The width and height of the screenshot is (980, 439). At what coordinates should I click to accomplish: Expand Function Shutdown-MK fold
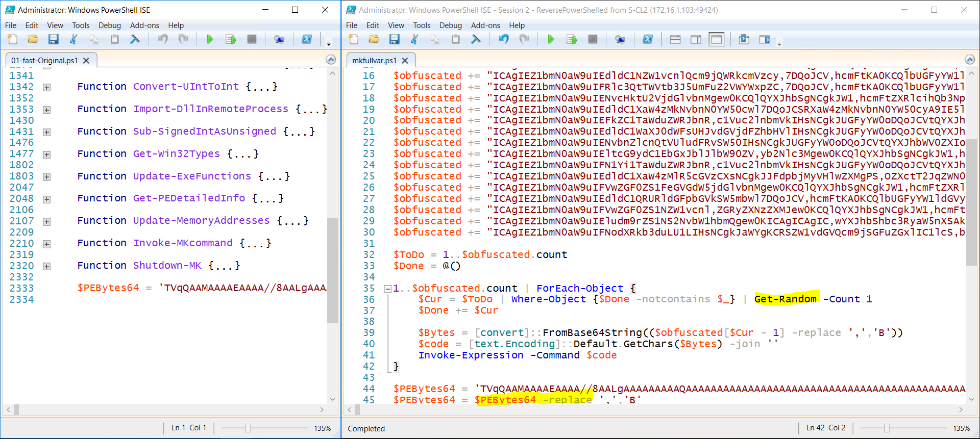pyautogui.click(x=46, y=266)
